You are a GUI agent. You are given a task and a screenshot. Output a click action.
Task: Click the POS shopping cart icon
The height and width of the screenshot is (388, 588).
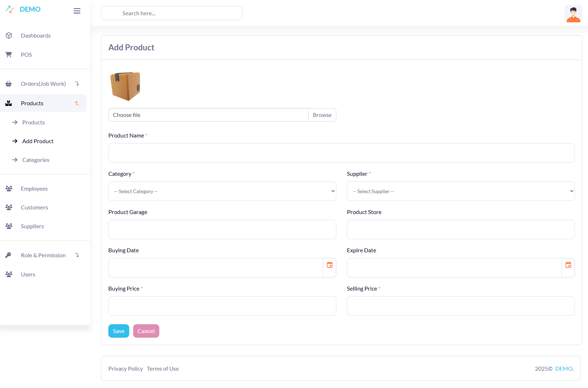[9, 55]
